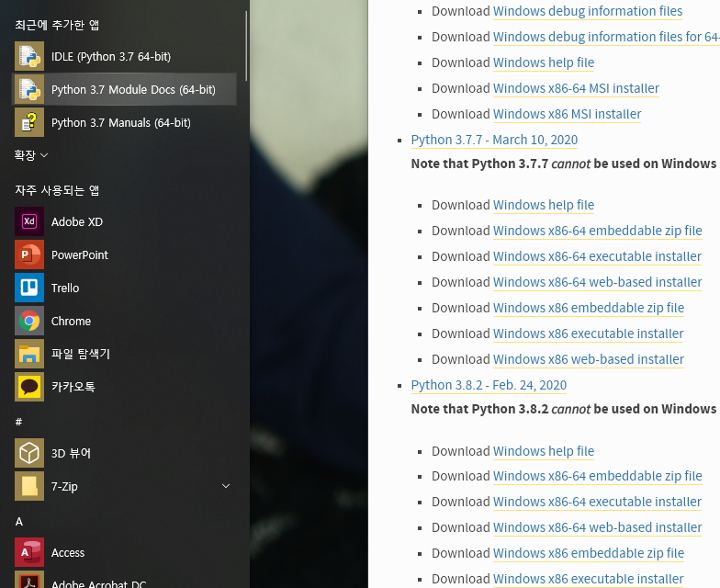Image resolution: width=720 pixels, height=588 pixels.
Task: Open 파일 탐색기 folder icon
Action: (29, 354)
